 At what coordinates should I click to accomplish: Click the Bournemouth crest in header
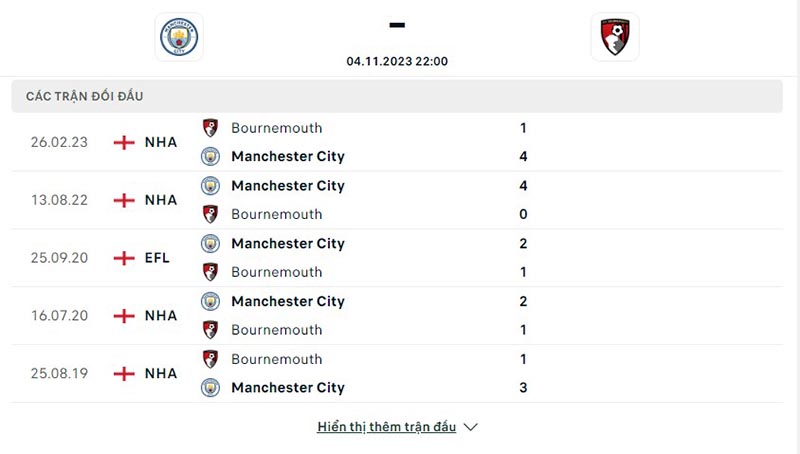point(614,37)
